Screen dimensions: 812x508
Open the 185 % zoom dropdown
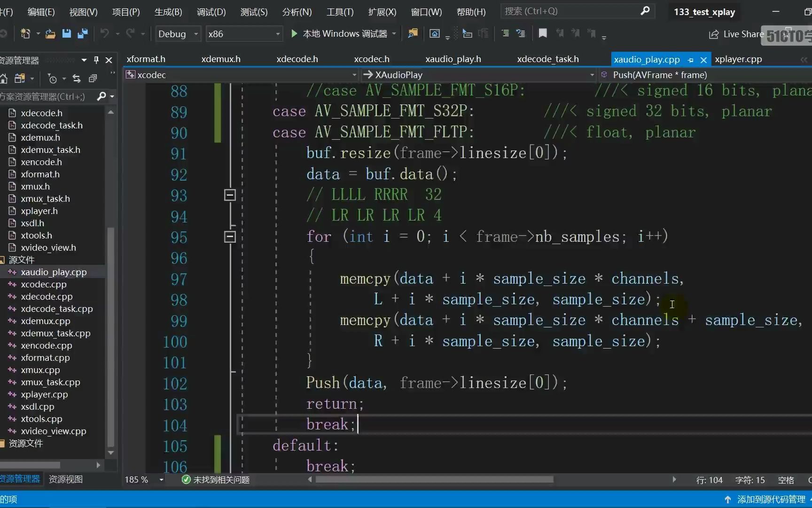pos(162,480)
